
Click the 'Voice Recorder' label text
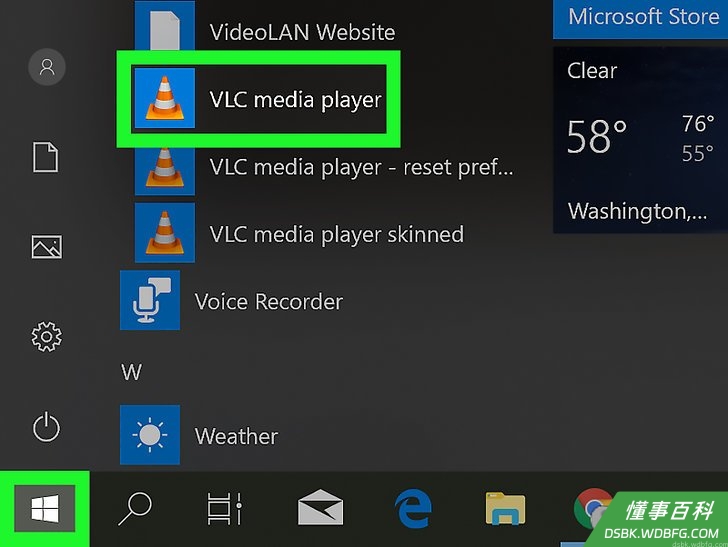269,301
